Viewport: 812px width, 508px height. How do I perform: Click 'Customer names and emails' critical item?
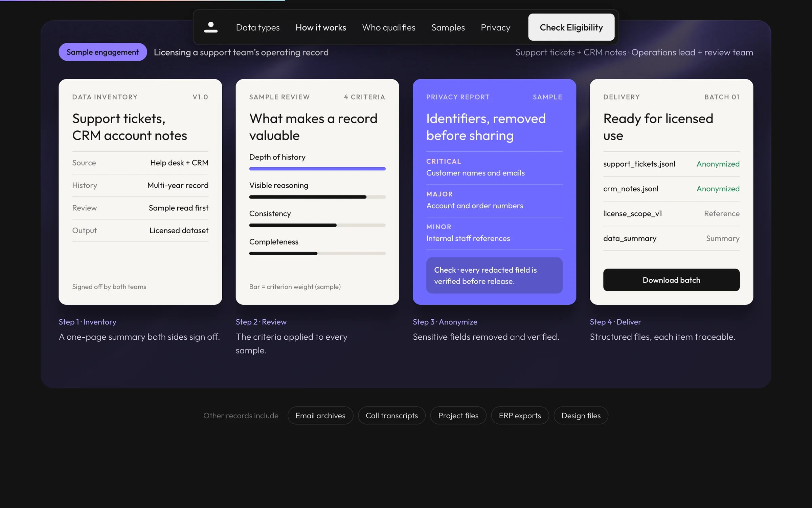[475, 173]
